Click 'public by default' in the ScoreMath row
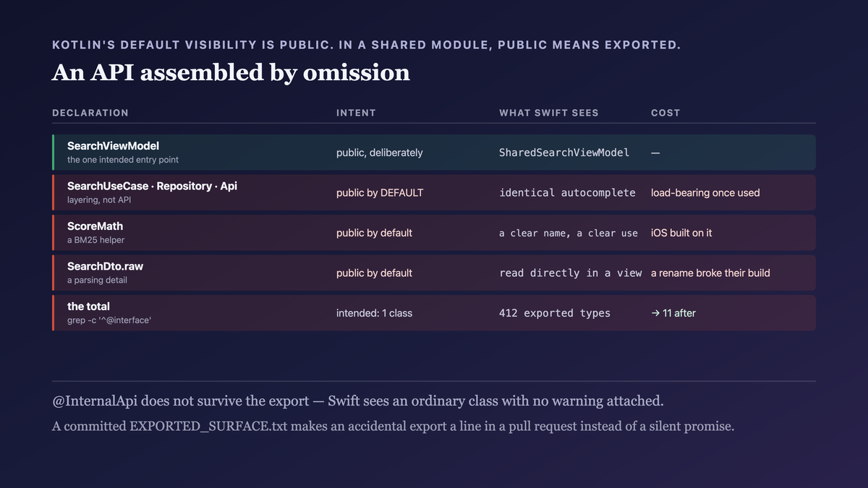The width and height of the screenshot is (868, 488). (374, 233)
